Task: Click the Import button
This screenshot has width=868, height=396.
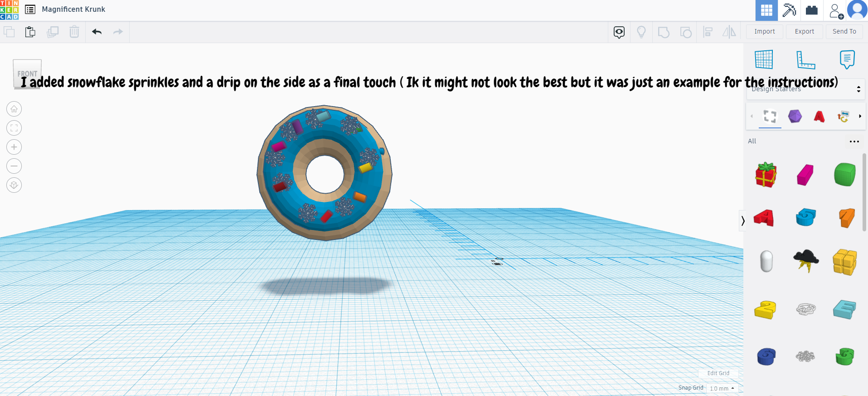Action: tap(765, 31)
